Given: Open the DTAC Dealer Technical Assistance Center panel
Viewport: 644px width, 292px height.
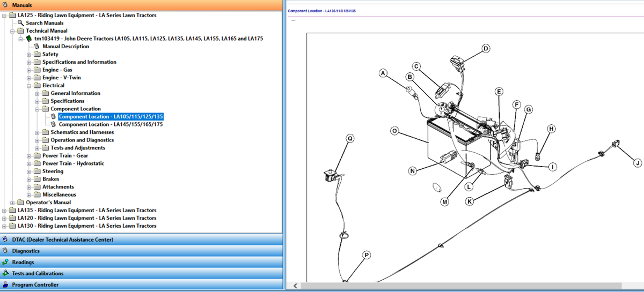Looking at the screenshot, I should [x=141, y=239].
